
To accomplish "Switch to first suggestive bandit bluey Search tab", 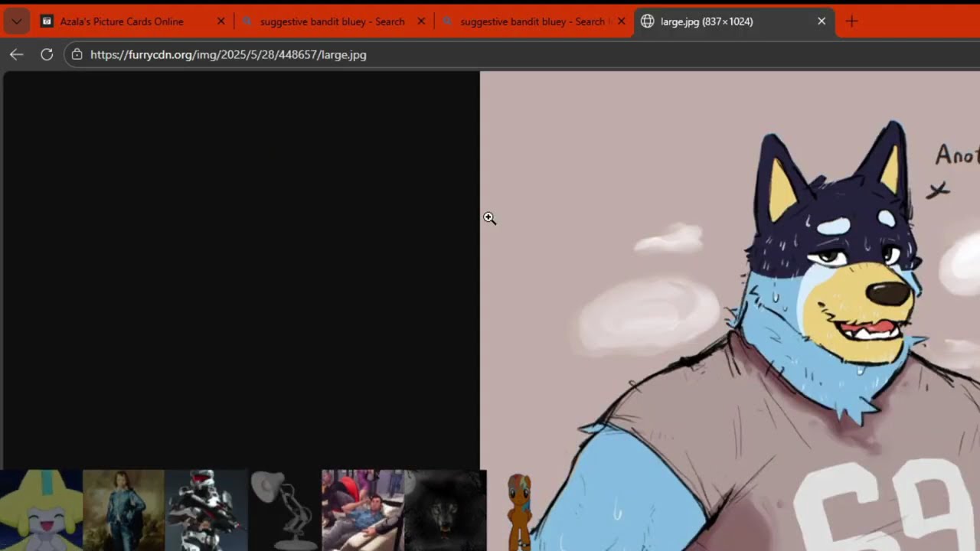I will pyautogui.click(x=332, y=21).
